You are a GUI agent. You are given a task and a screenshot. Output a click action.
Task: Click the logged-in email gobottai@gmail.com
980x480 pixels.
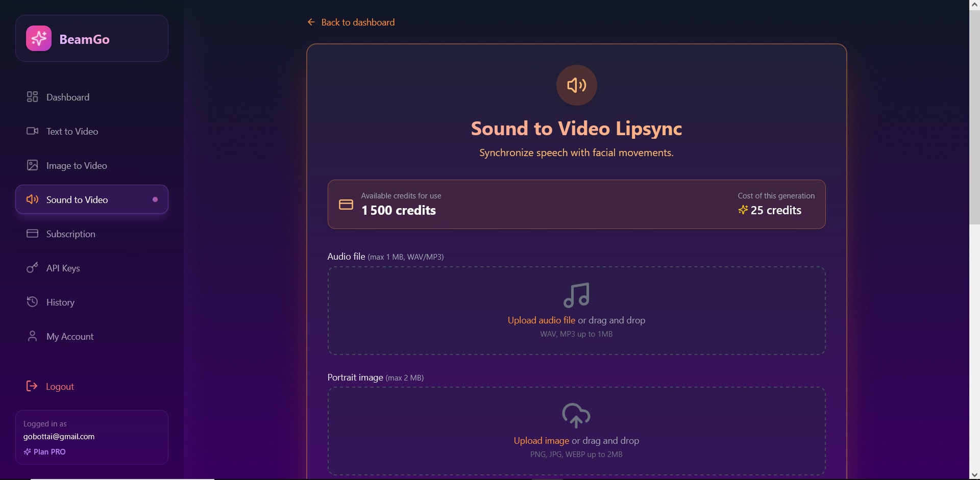point(59,437)
